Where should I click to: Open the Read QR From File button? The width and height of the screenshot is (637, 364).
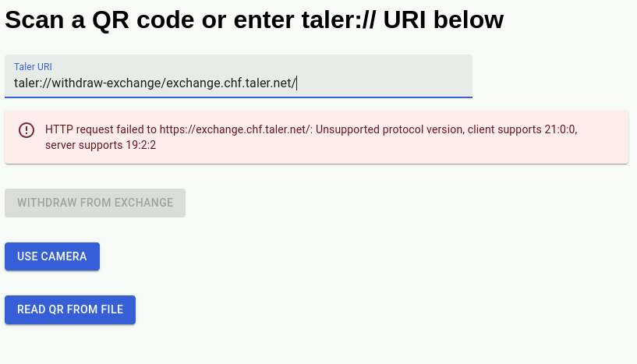coord(70,309)
